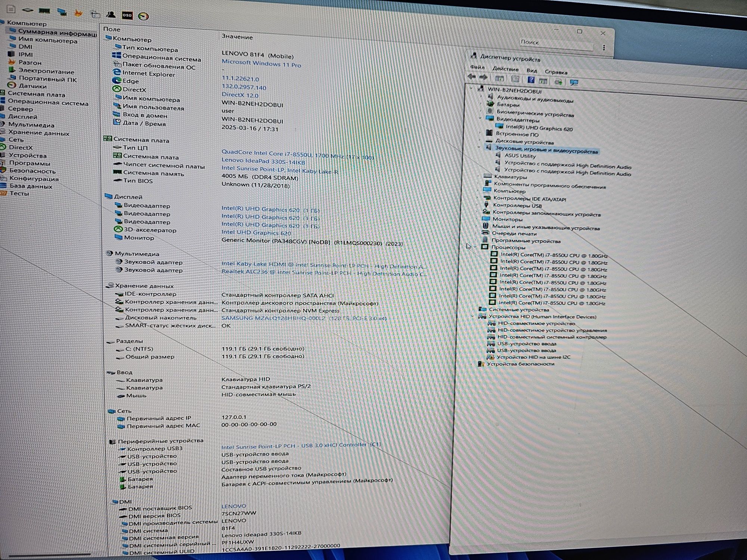
Task: Select the DMI item under Компьютер
Action: tap(25, 47)
